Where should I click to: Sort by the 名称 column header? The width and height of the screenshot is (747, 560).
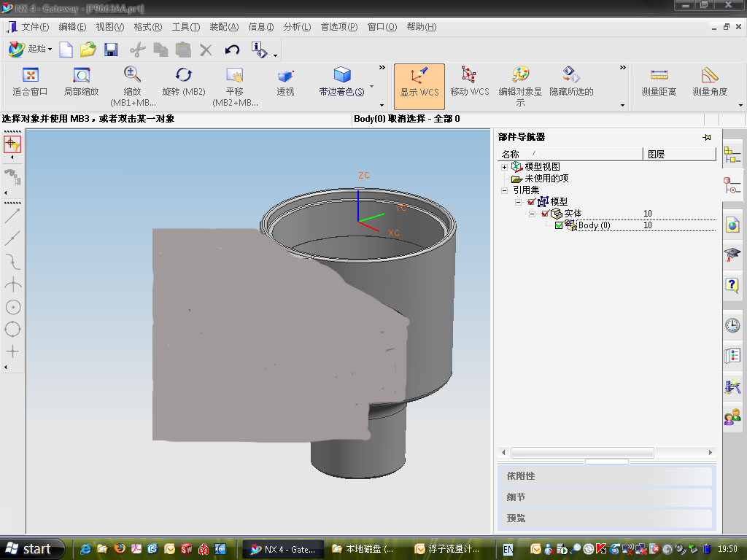(570, 155)
